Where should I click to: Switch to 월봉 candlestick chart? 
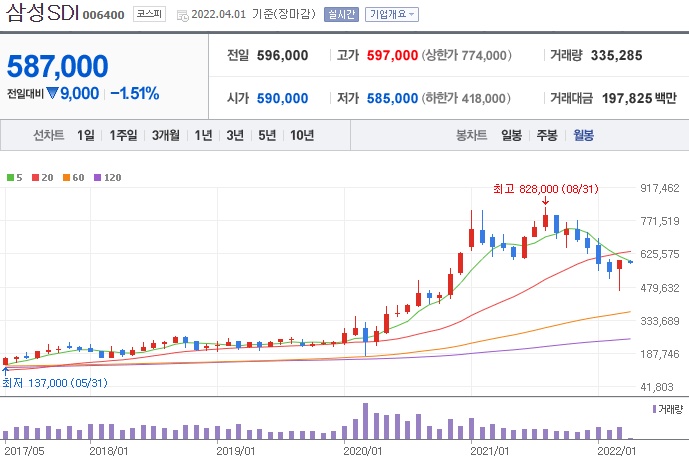click(583, 135)
